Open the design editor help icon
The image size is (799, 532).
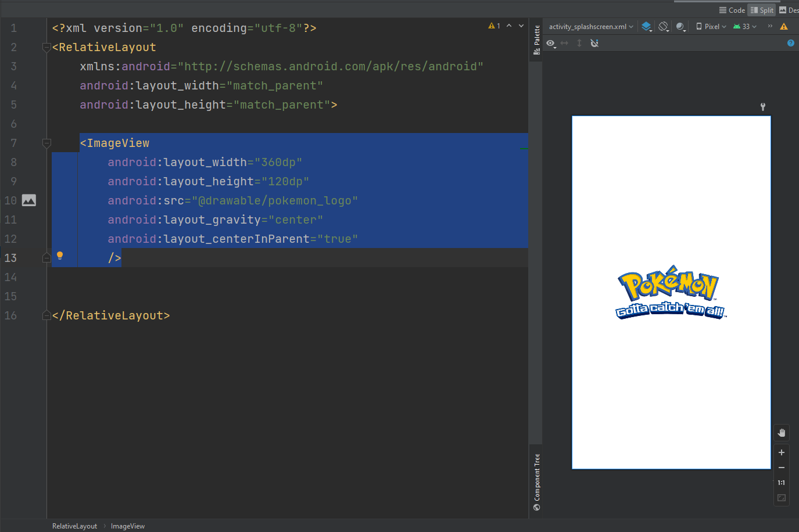(x=790, y=43)
